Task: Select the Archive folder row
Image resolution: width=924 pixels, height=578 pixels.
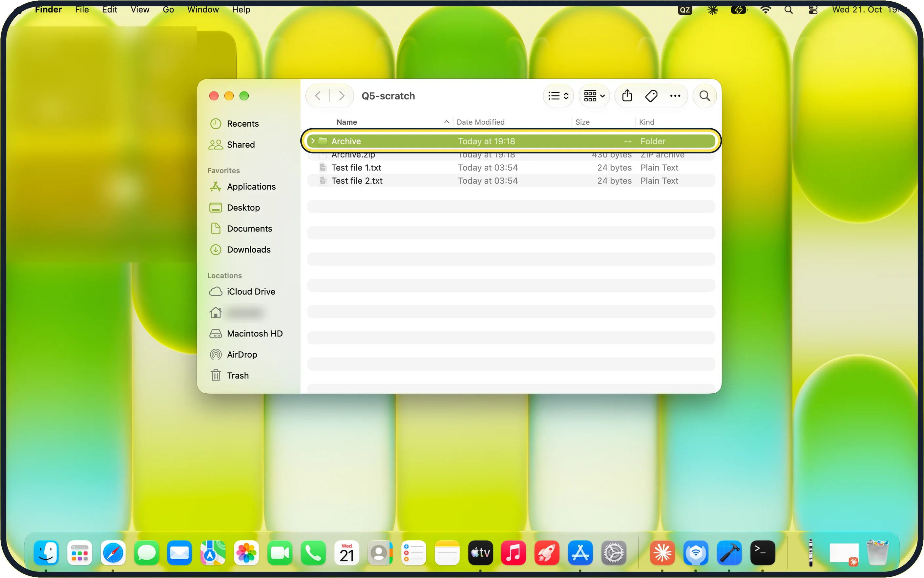Action: click(511, 141)
